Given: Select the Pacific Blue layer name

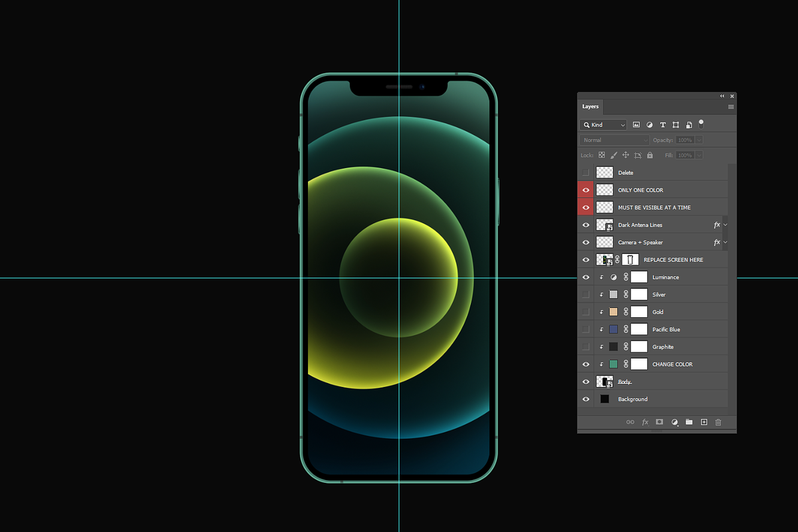Looking at the screenshot, I should pos(666,329).
